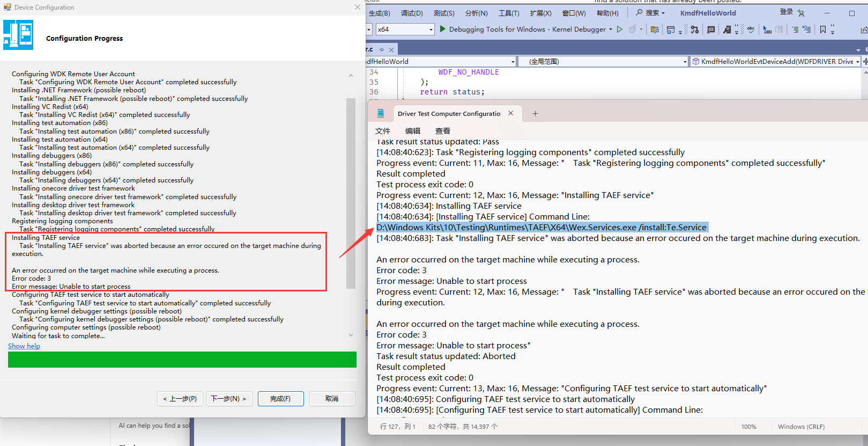
Task: Open the Show help link
Action: (x=24, y=346)
